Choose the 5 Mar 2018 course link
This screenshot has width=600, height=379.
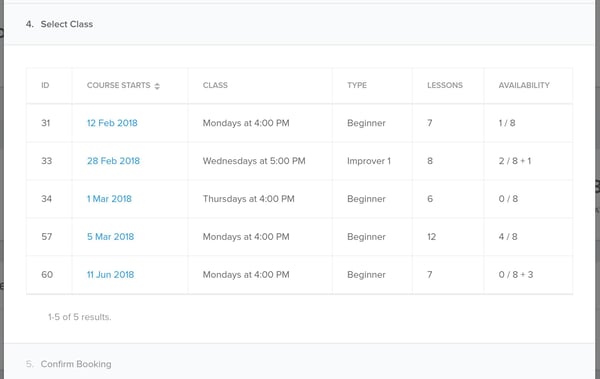(110, 237)
